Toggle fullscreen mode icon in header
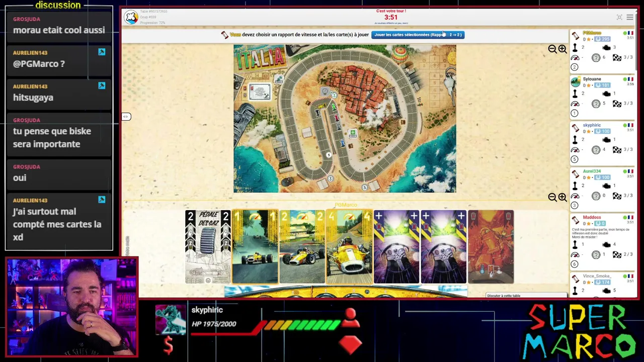Image resolution: width=644 pixels, height=362 pixels. pyautogui.click(x=619, y=18)
